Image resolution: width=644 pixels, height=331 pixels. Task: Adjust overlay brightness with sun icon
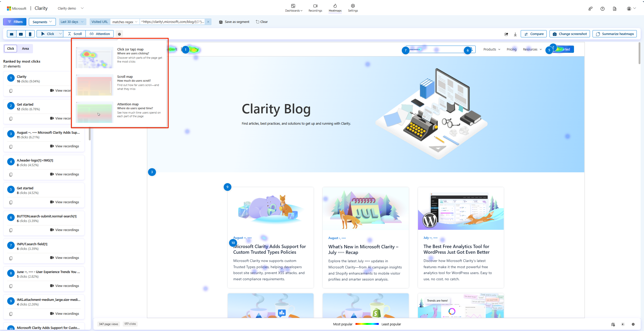coord(623,324)
